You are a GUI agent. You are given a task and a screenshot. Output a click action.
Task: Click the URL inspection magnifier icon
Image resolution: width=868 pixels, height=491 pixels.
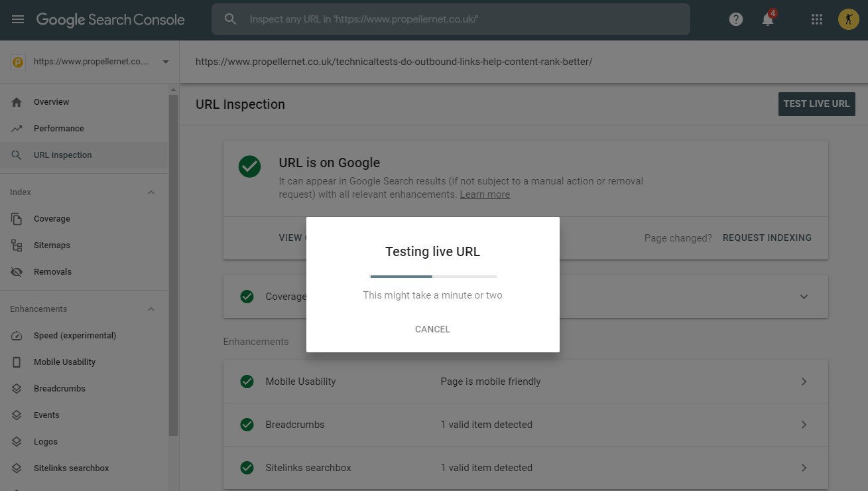click(x=17, y=155)
